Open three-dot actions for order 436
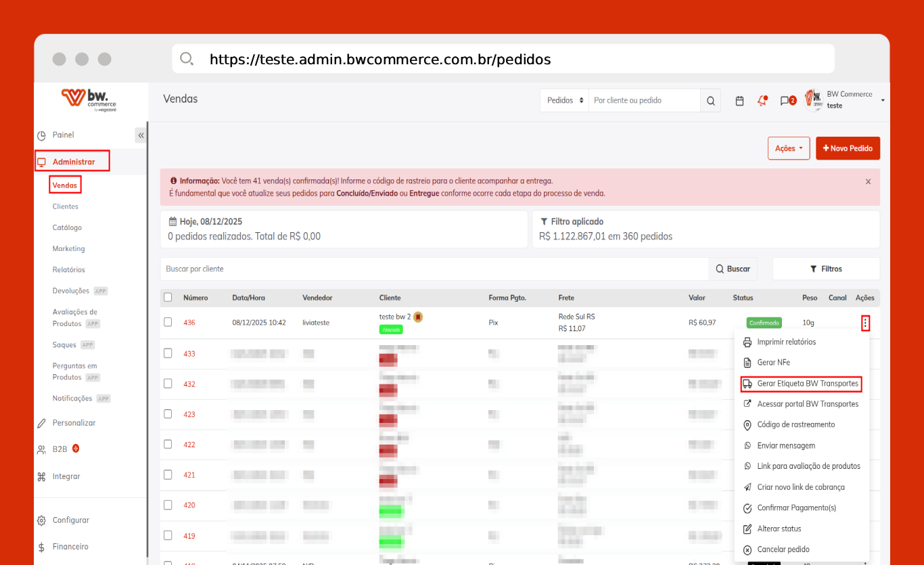 click(x=865, y=323)
